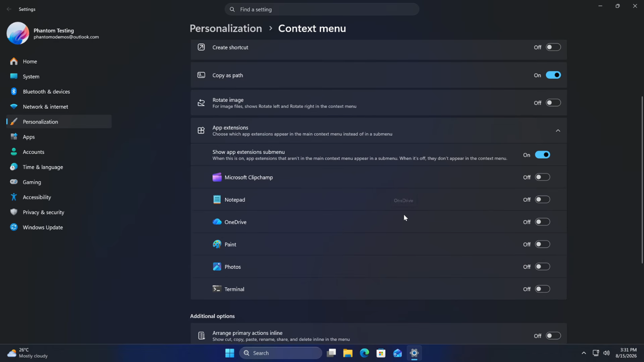Click the Photos app icon
The height and width of the screenshot is (362, 644).
217,267
